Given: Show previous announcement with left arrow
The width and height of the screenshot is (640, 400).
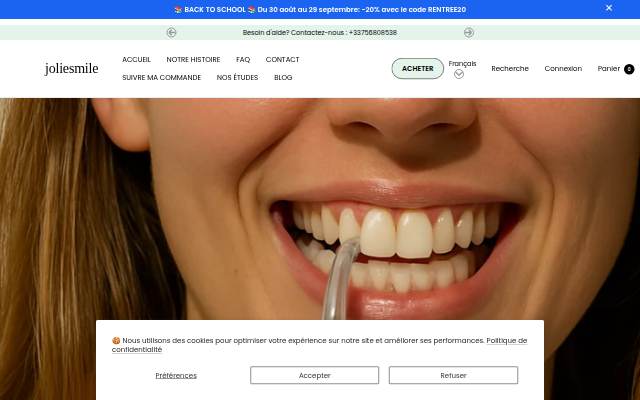Looking at the screenshot, I should tap(171, 32).
